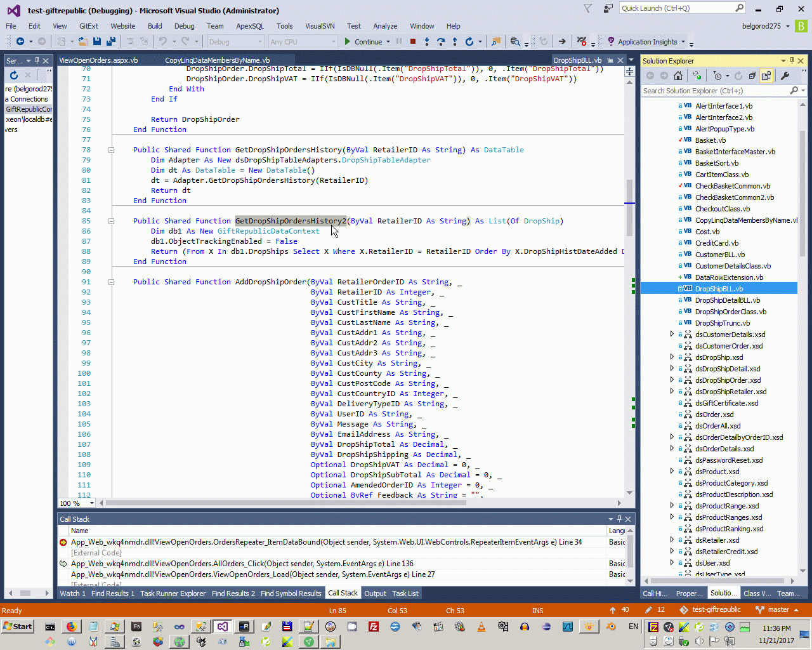Image resolution: width=812 pixels, height=650 pixels.
Task: Expand the dsProduct.xsd tree node
Action: coord(672,472)
